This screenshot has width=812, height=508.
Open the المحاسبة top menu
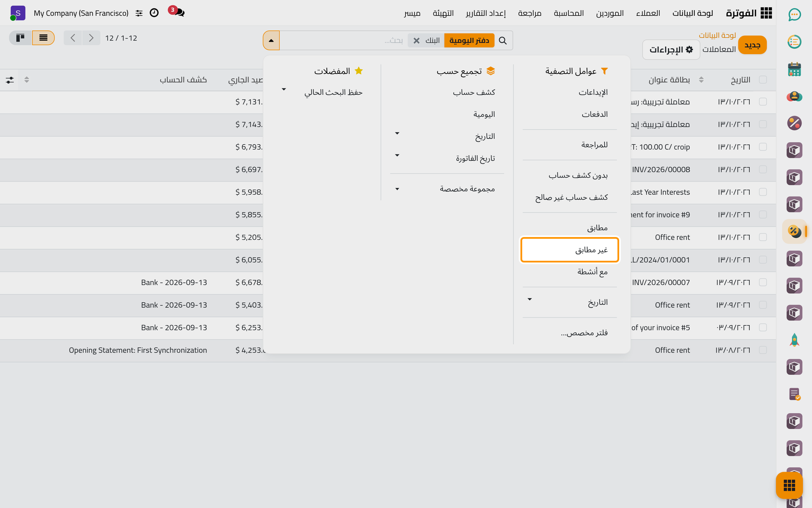569,13
